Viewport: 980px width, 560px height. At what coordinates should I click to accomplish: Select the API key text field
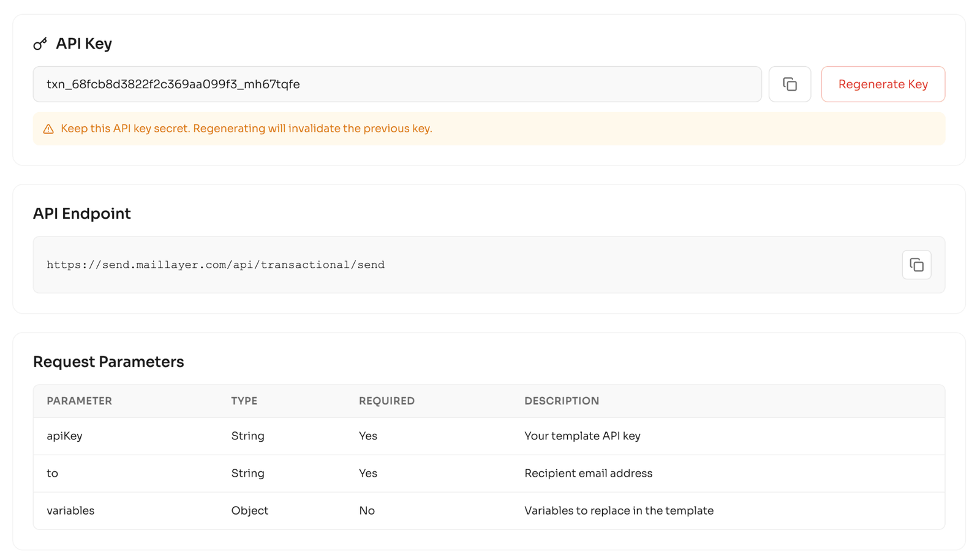(398, 84)
